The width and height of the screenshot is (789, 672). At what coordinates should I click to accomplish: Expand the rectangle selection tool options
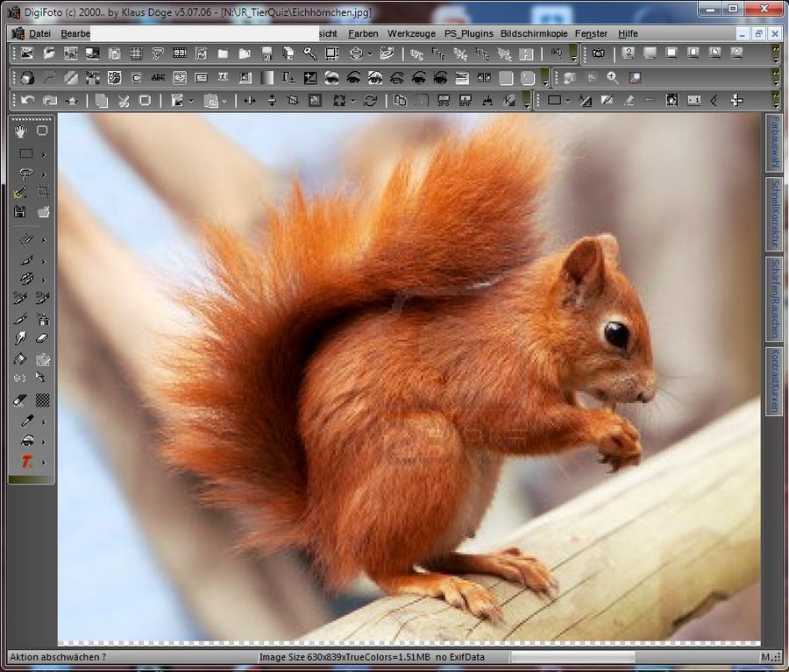[44, 154]
